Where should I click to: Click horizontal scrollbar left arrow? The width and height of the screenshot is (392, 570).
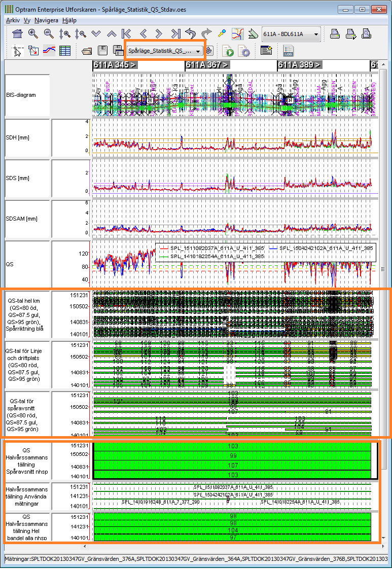85,546
